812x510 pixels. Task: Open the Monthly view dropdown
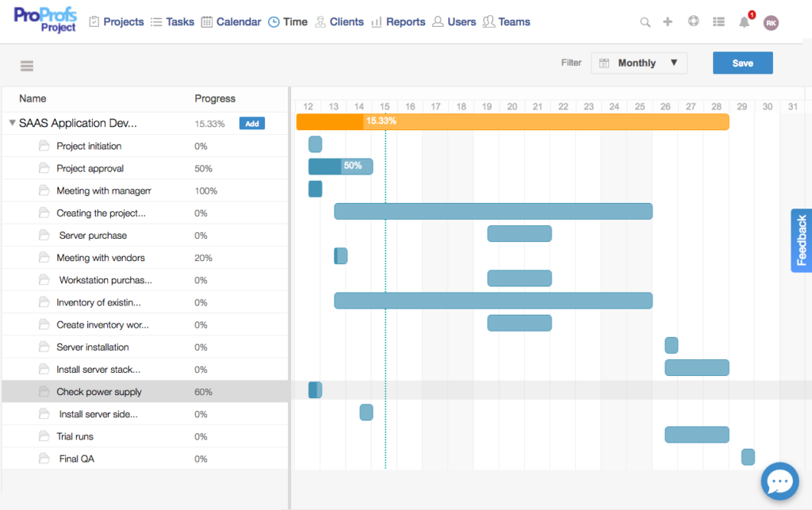(638, 63)
